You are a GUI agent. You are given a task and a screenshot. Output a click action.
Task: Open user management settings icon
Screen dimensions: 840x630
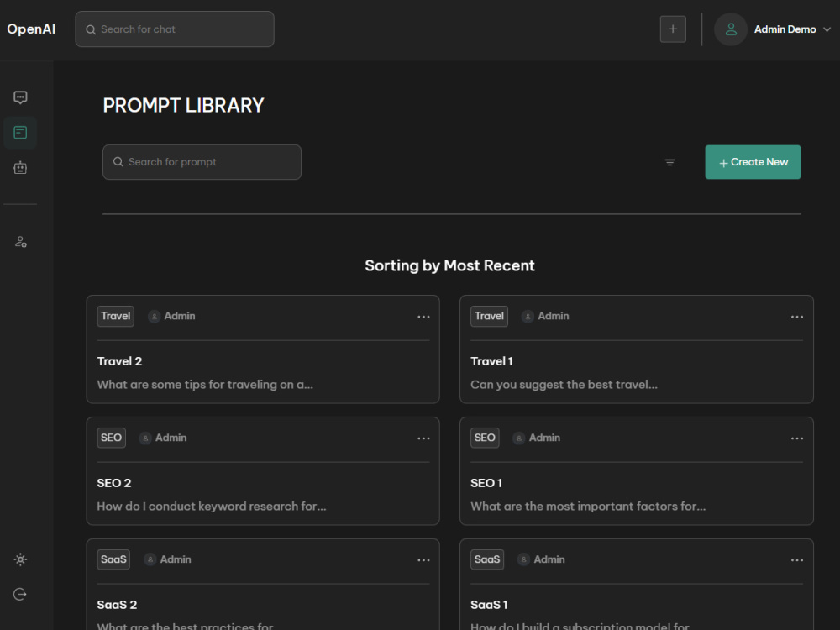tap(20, 242)
